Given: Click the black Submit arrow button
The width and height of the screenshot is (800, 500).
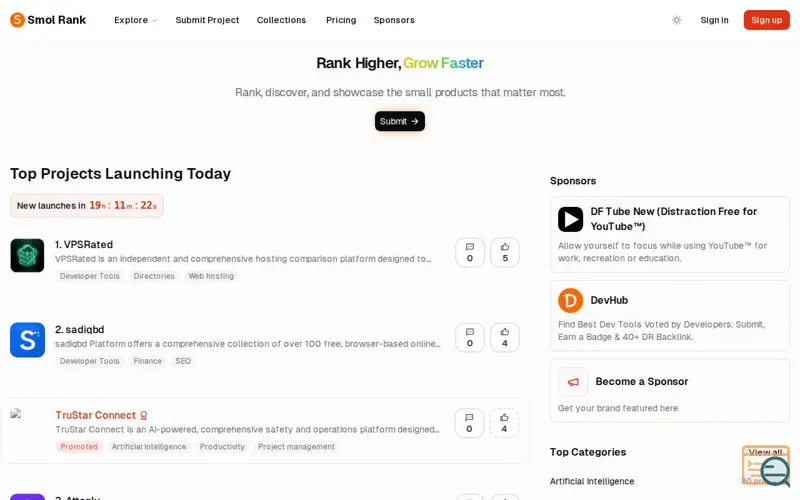Looking at the screenshot, I should tap(399, 121).
